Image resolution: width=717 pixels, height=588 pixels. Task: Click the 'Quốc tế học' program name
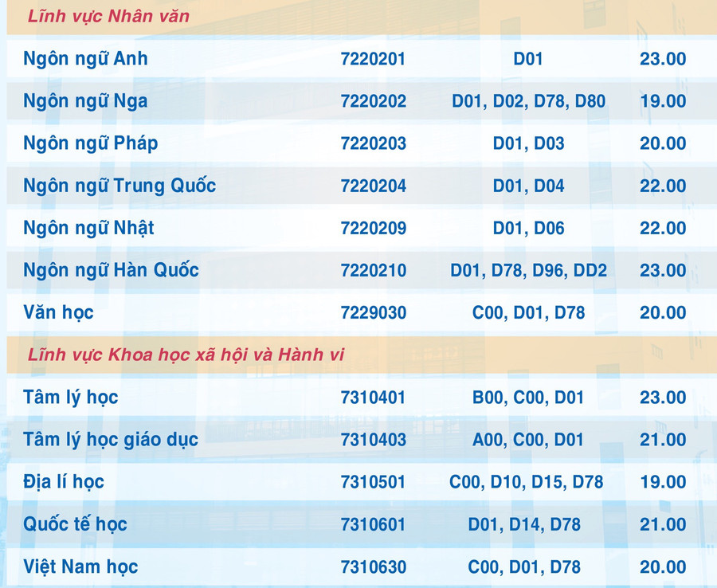(75, 524)
